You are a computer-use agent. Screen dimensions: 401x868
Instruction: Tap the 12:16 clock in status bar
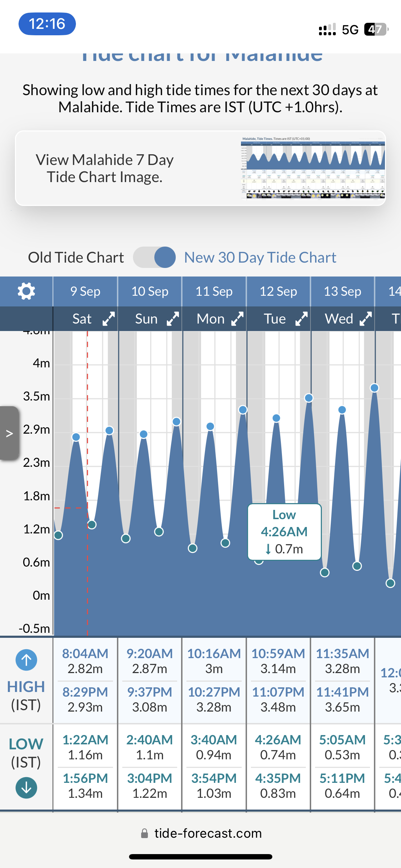47,24
